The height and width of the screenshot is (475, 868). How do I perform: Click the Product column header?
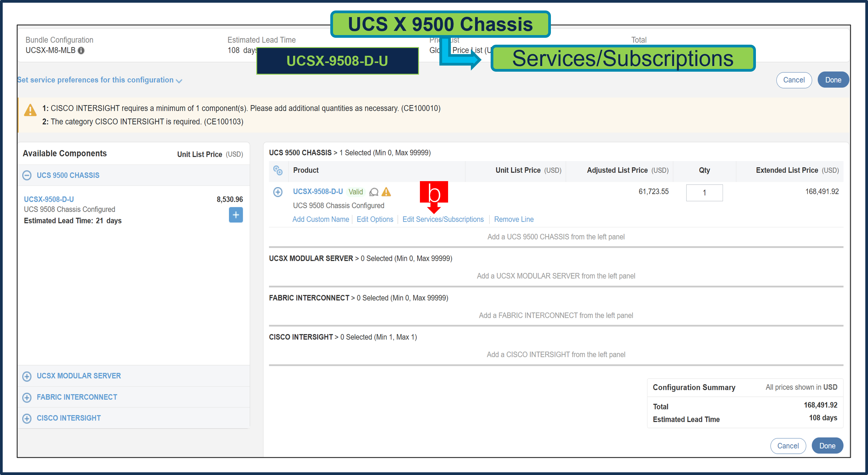pyautogui.click(x=306, y=170)
